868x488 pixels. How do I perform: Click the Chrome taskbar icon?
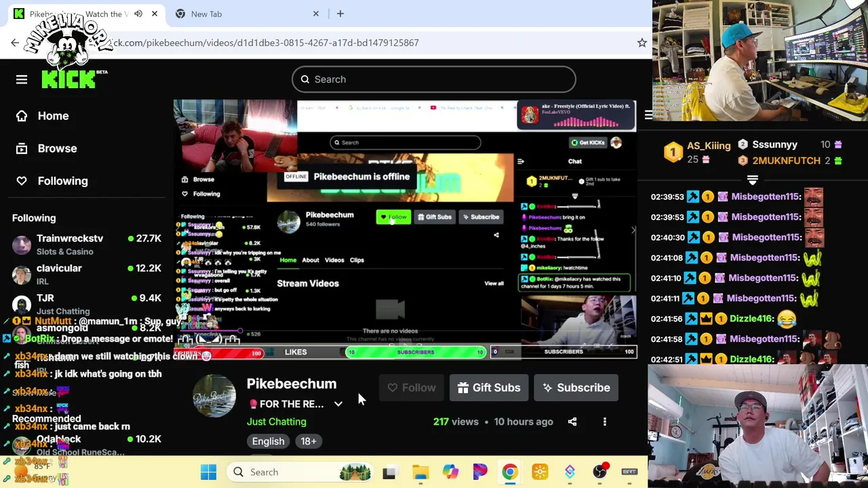(509, 472)
